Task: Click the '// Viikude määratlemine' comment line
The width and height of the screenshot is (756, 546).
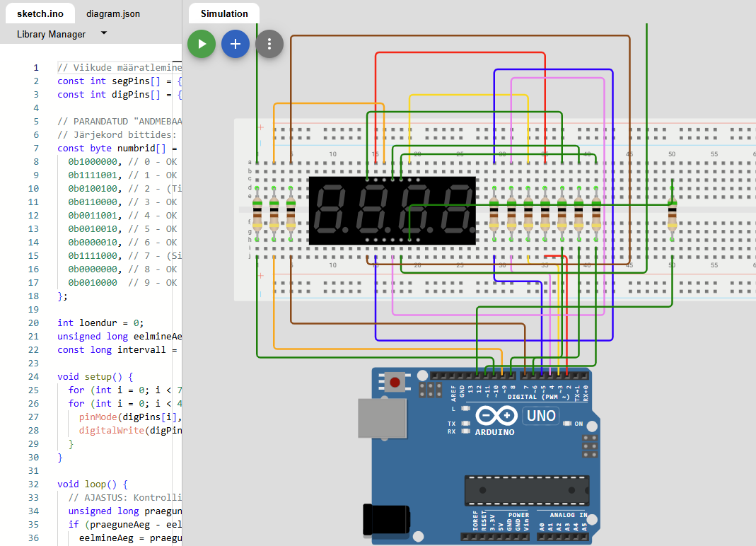Action: [120, 67]
